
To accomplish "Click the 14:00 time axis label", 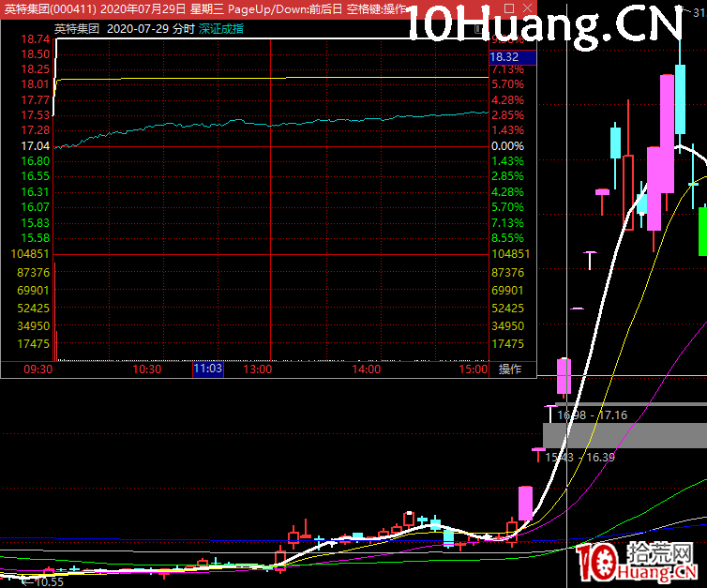I will 366,369.
